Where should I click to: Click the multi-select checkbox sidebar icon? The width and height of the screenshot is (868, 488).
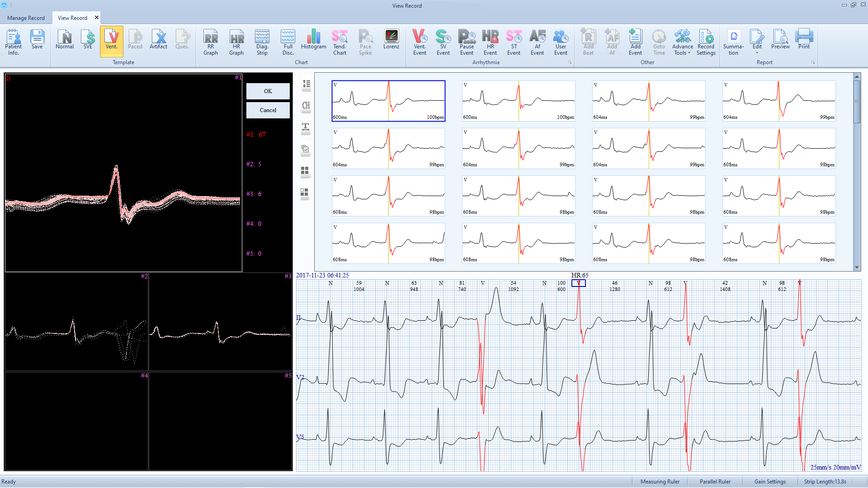tap(306, 149)
